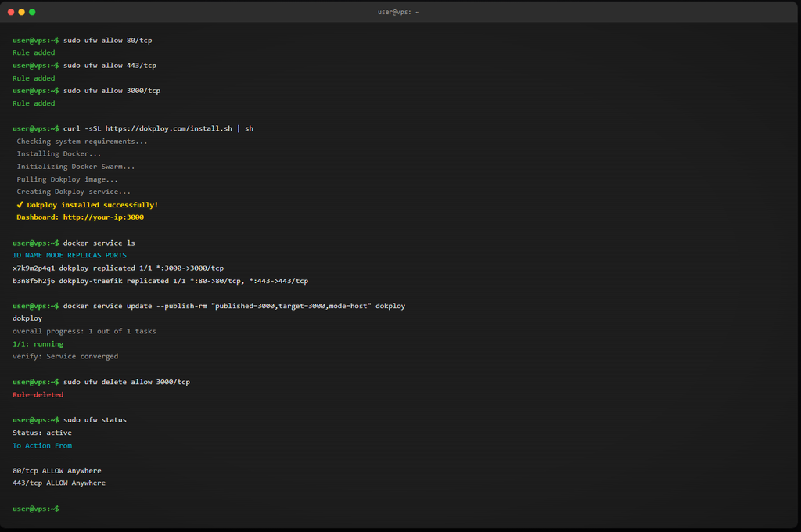Screen dimensions: 801x532
Task: Click the 'docker service ls' command
Action: [99, 243]
